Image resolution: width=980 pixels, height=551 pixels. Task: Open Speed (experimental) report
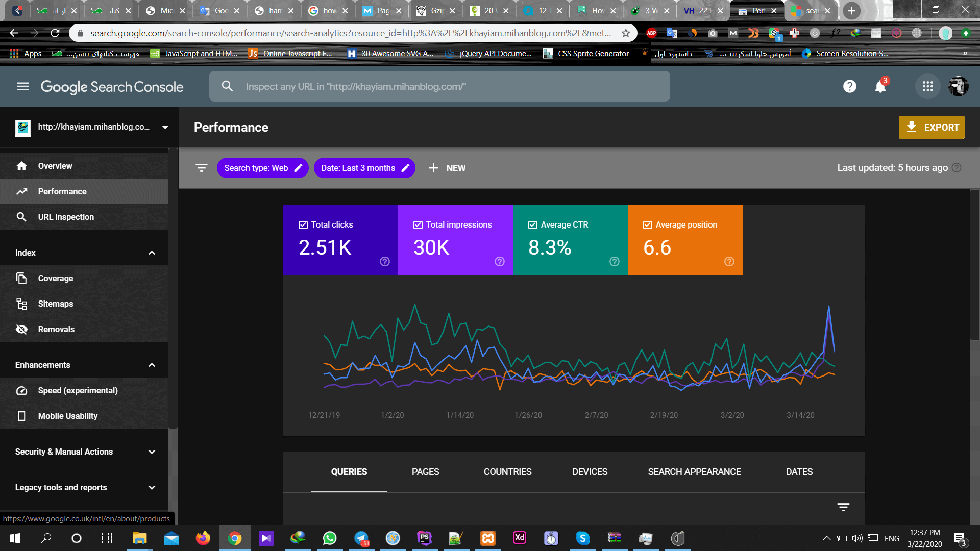[84, 390]
